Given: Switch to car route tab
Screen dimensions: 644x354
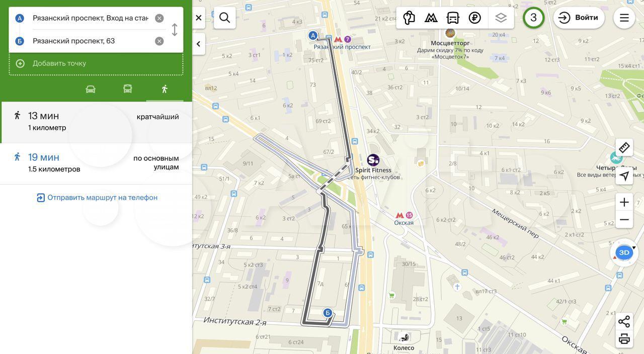Looking at the screenshot, I should pos(91,89).
